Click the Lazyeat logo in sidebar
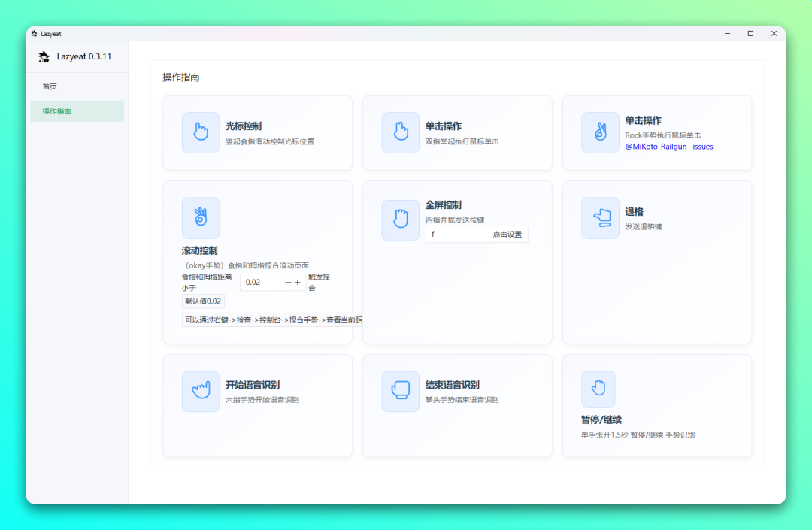Viewport: 812px width, 530px height. [x=44, y=57]
